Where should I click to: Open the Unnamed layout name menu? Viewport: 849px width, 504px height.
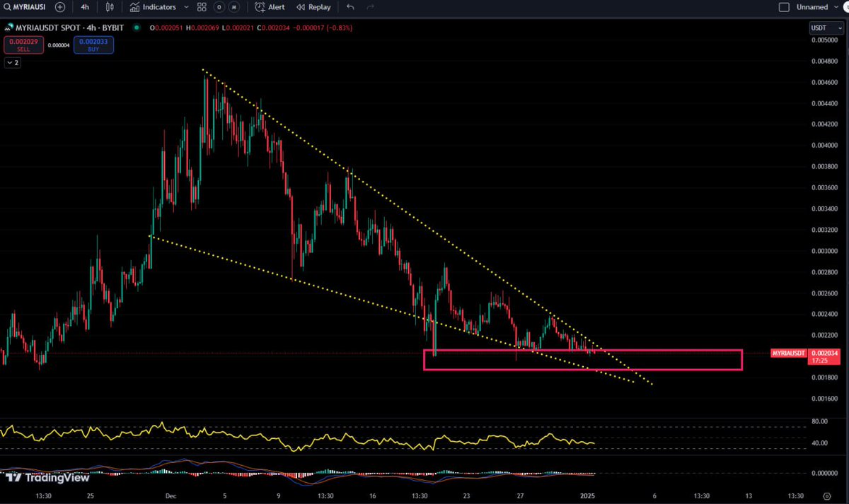pos(812,7)
